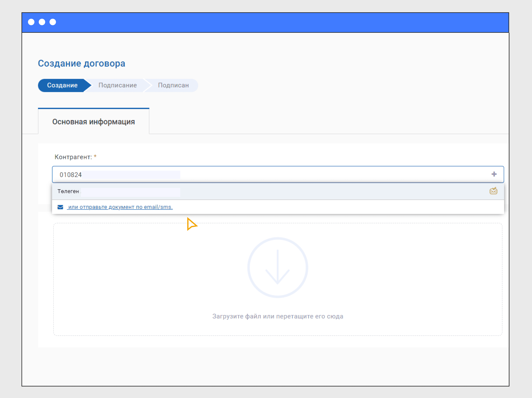Click the first white window dot
Viewport: 532px width, 398px height.
[31, 22]
